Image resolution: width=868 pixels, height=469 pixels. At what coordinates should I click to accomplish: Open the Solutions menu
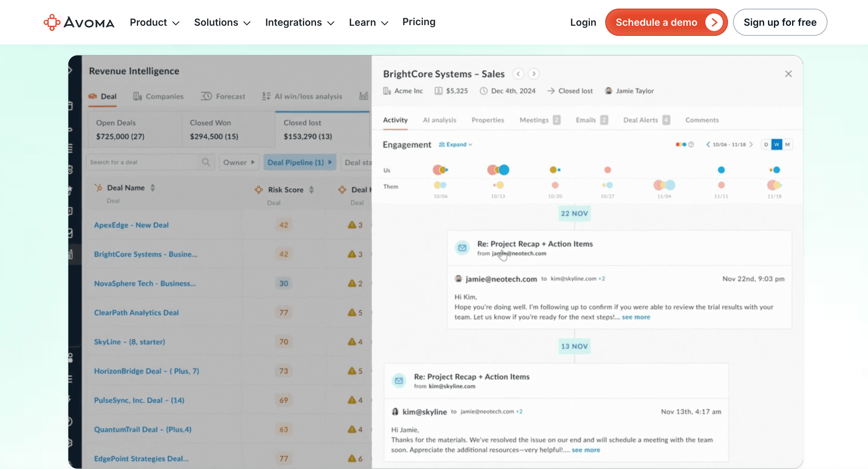pyautogui.click(x=222, y=22)
